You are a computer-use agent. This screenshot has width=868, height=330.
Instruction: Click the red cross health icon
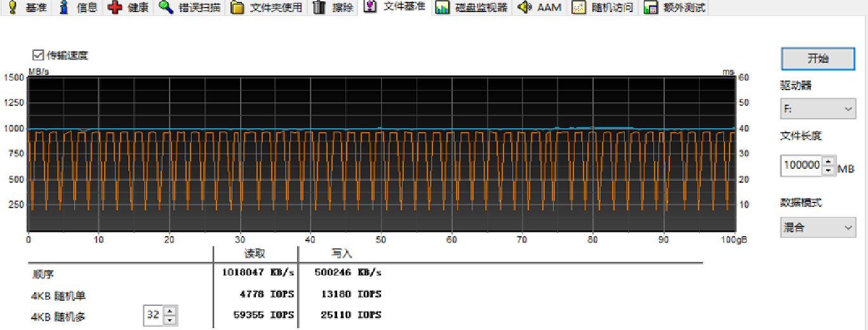[x=115, y=8]
